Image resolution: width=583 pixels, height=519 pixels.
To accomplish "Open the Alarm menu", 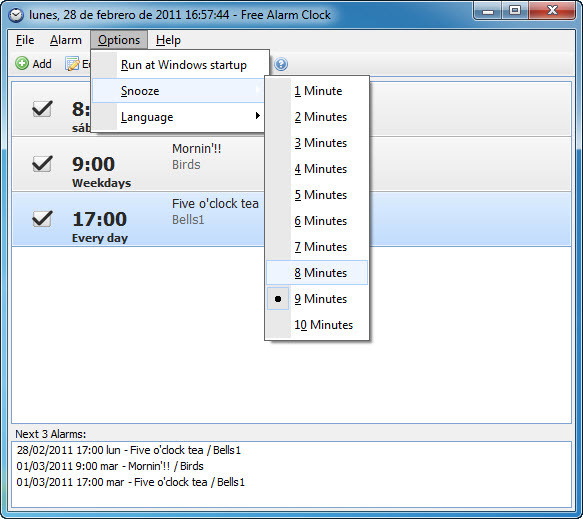I will (66, 40).
